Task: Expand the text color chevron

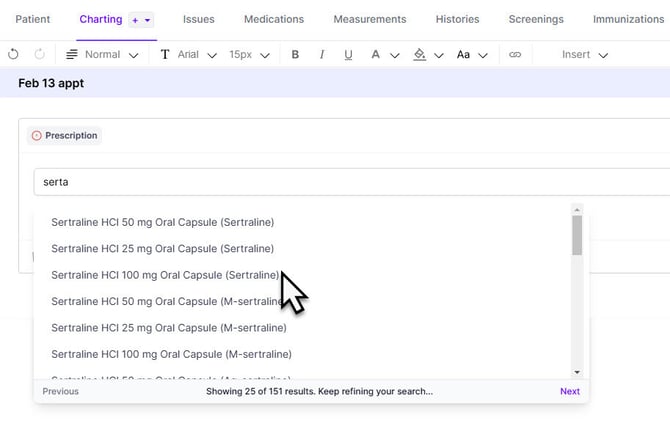Action: click(x=395, y=55)
